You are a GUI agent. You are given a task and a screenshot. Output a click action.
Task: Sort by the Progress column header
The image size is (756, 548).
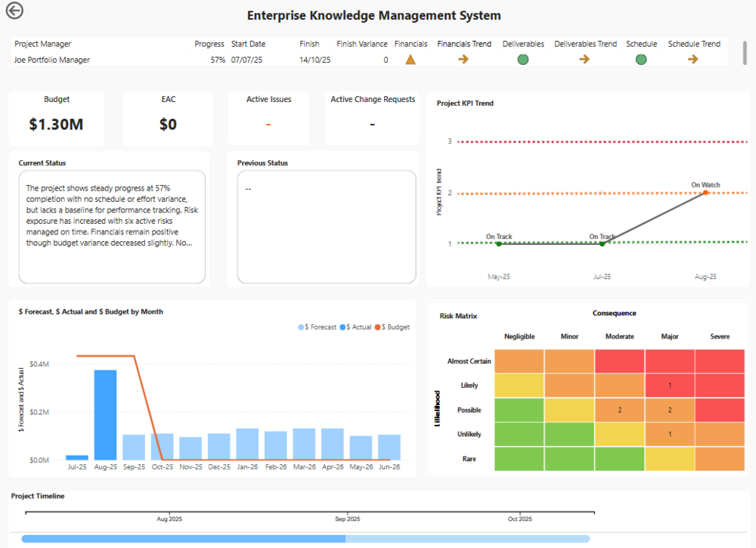[209, 44]
